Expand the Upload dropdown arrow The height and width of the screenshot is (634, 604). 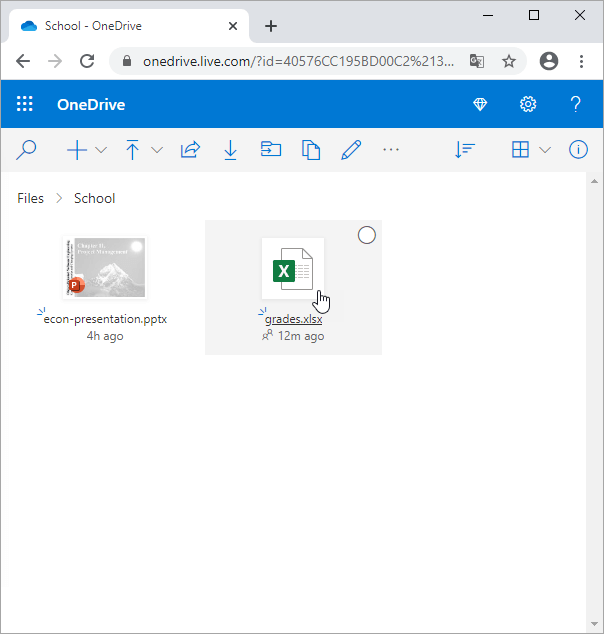coord(157,150)
